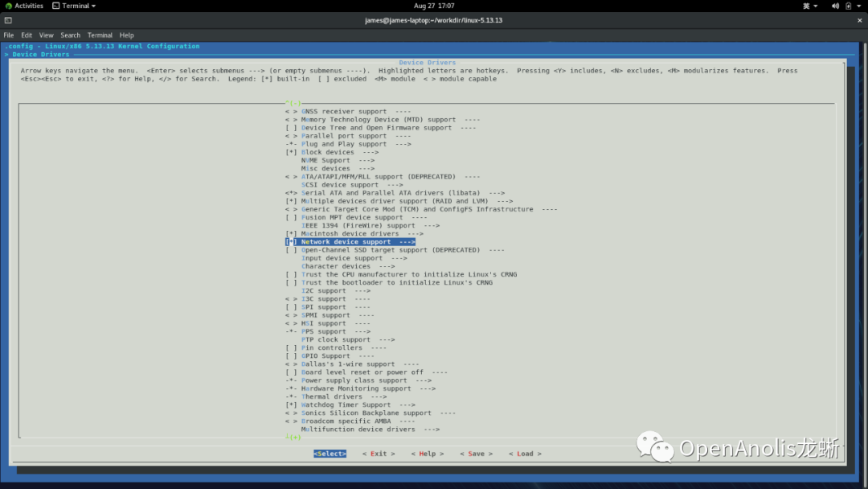Screen dimensions: 868x489
Task: Toggle Fusion MPT device support checkbox
Action: click(x=291, y=218)
